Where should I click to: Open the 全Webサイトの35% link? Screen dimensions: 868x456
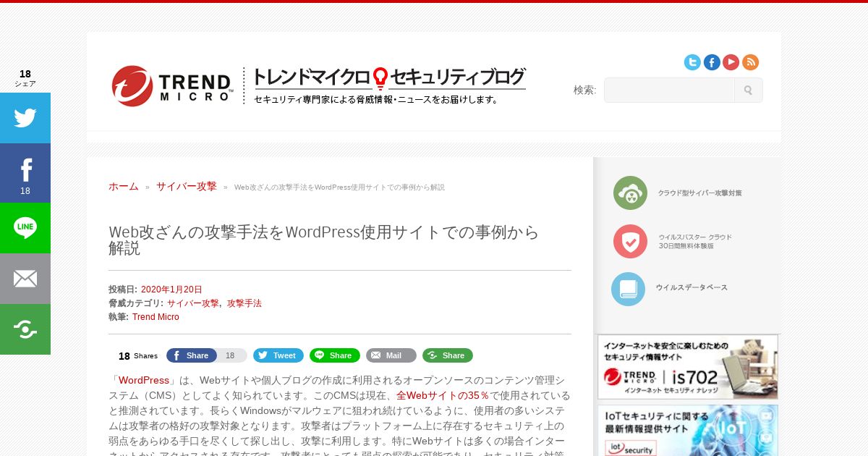[443, 395]
